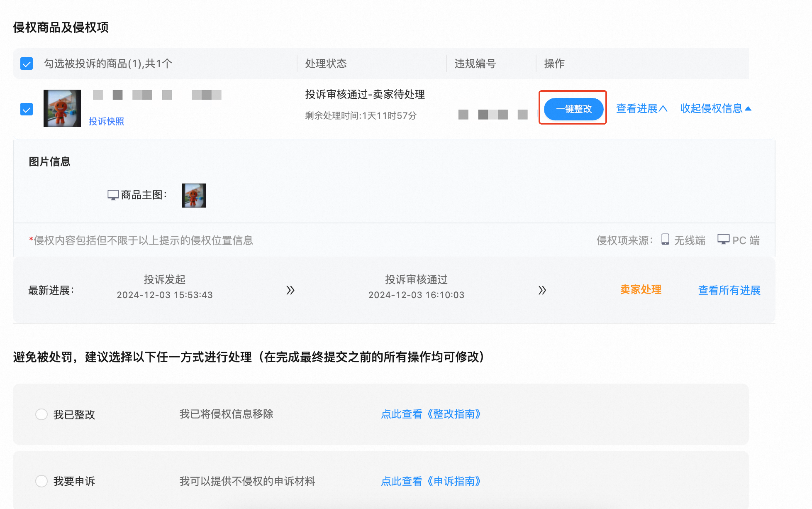This screenshot has width=812, height=509.
Task: Open the 整改指南 guide link
Action: click(431, 414)
